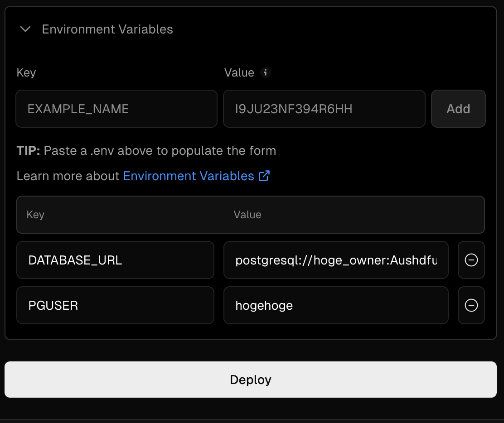
Task: Click the external link icon after Environment Variables
Action: coord(264,176)
